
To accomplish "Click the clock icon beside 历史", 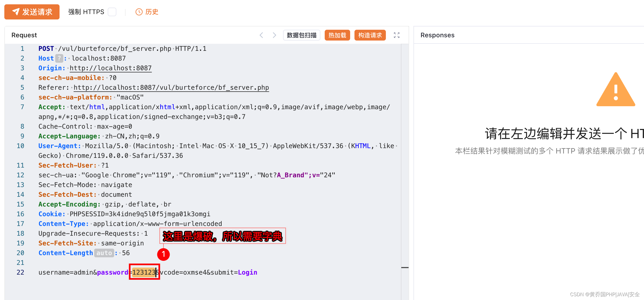I will [139, 12].
